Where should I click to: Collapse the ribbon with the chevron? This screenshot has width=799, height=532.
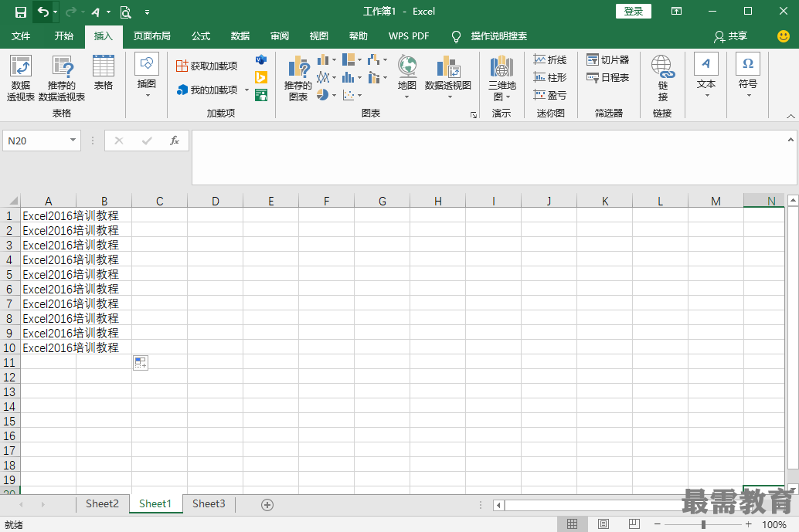click(790, 116)
